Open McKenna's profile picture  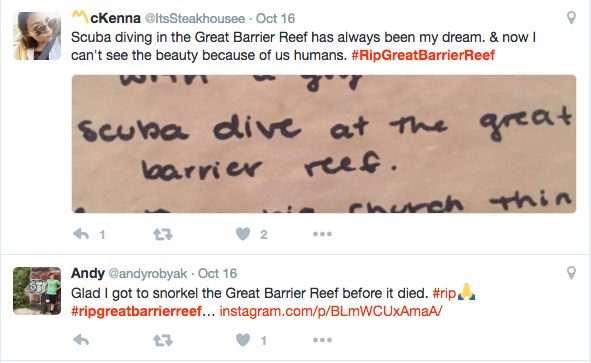[37, 36]
